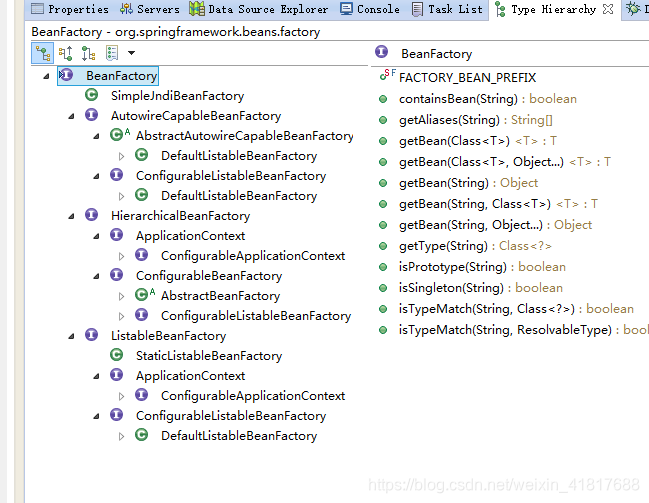Select isSingleton(String) : boolean method

point(481,288)
